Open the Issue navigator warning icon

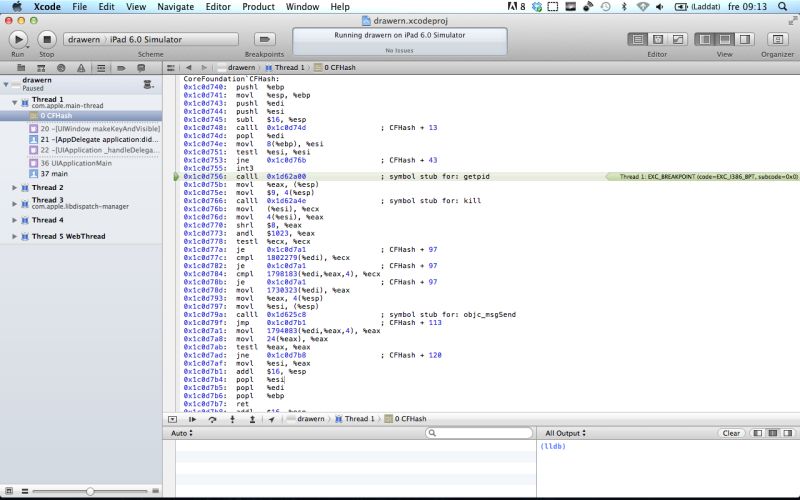point(81,68)
